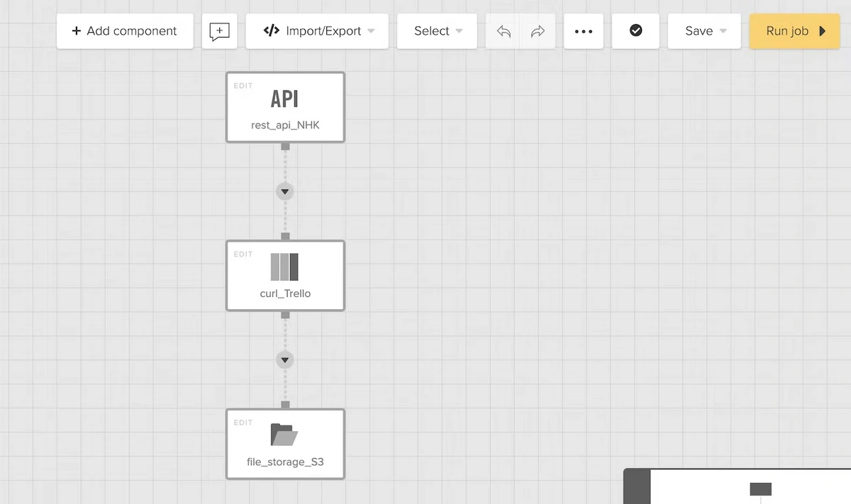Viewport: 851px width, 504px height.
Task: Open the three-dots more options menu
Action: (x=584, y=31)
